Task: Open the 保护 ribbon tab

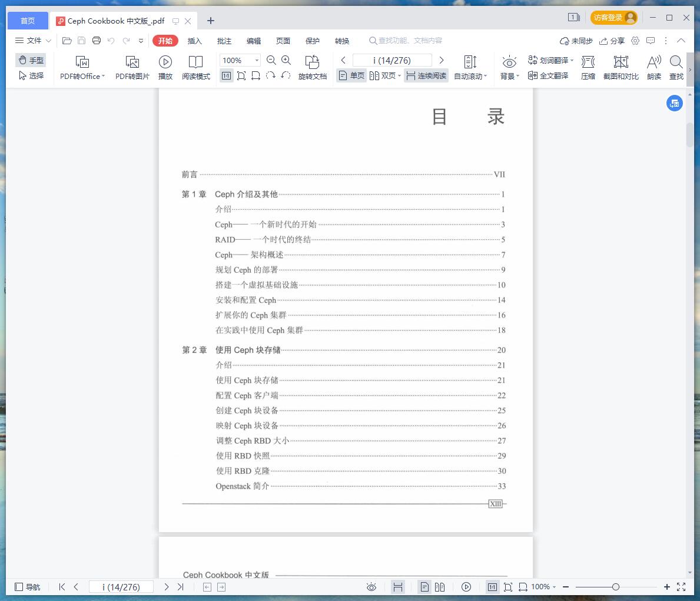Action: (313, 41)
